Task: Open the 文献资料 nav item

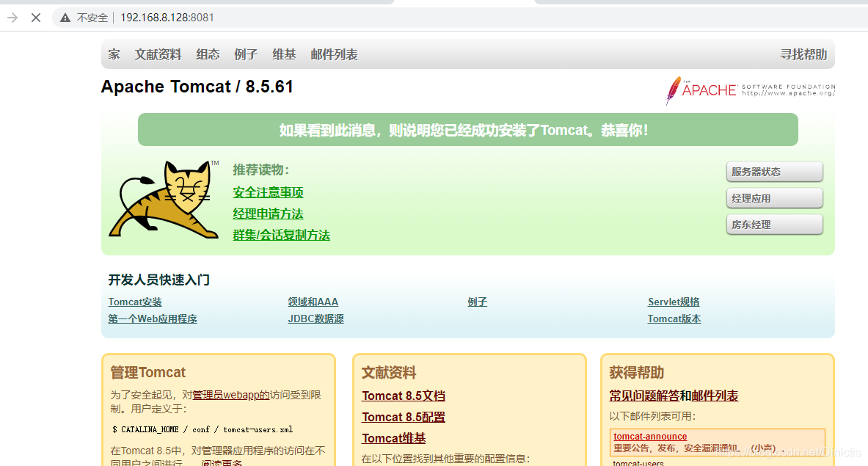Action: coord(158,54)
